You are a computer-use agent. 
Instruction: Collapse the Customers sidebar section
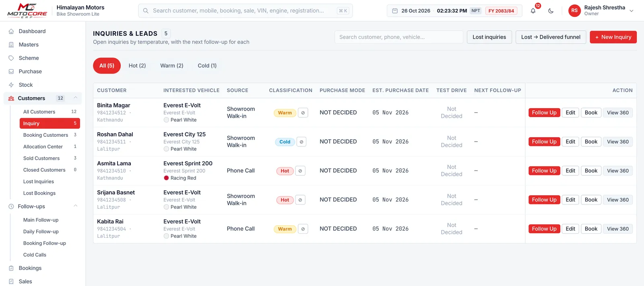coord(75,98)
